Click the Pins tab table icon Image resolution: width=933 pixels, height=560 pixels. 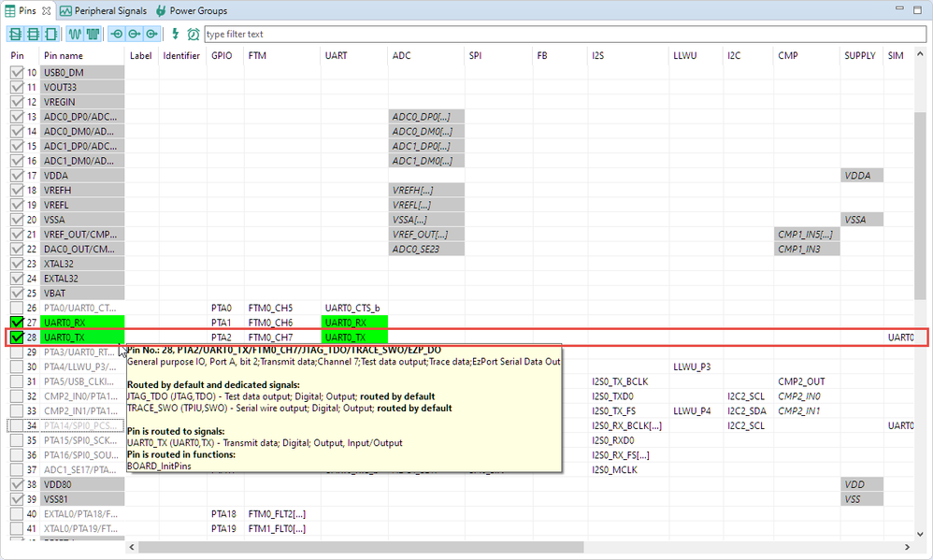click(10, 10)
